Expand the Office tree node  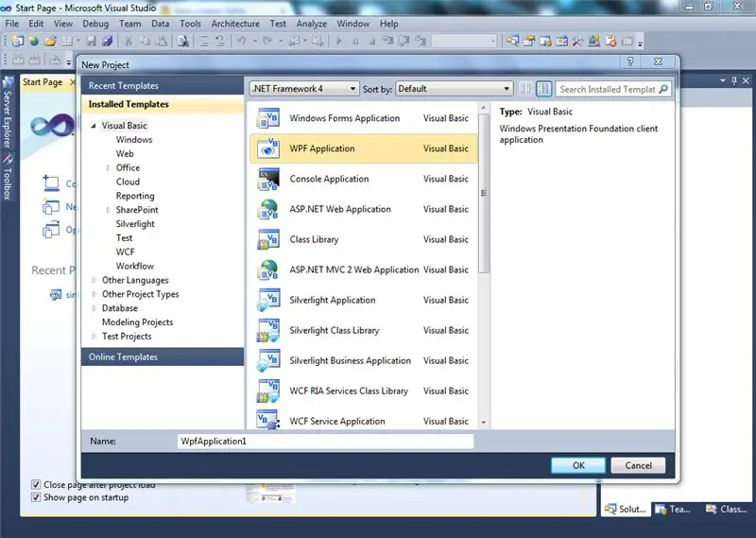click(108, 168)
